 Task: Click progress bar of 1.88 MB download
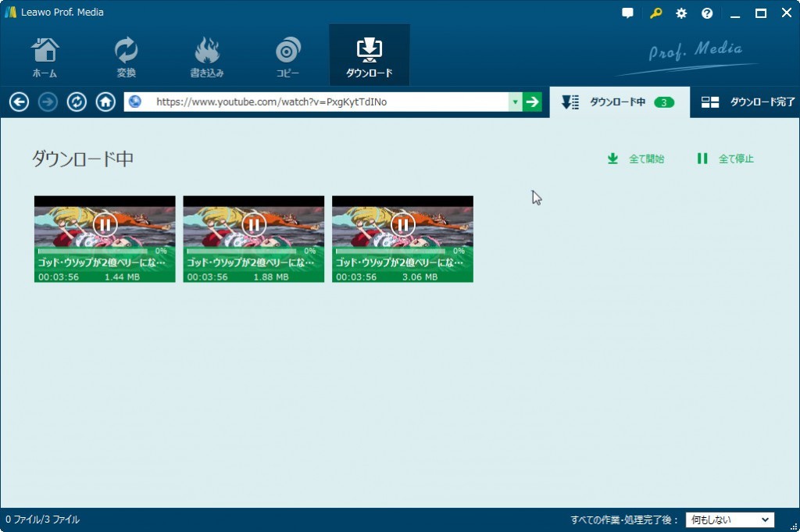point(242,251)
